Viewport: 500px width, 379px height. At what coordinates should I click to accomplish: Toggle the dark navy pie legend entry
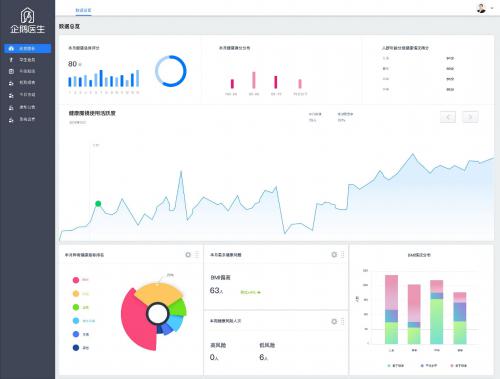coord(81,348)
